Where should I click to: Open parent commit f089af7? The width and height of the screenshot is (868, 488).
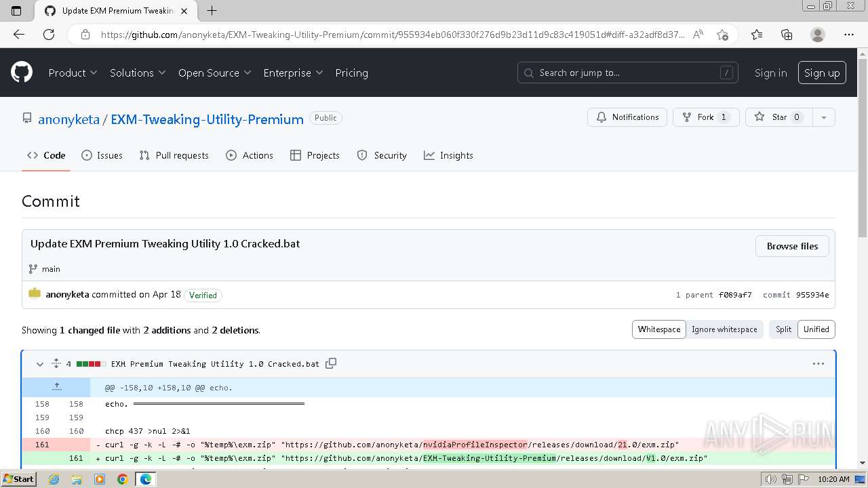point(735,295)
